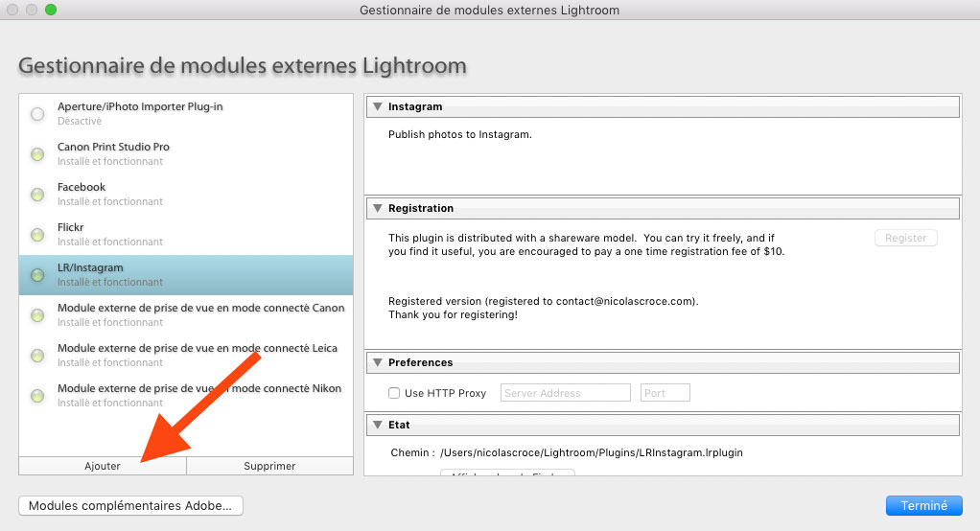Collapse the Instagram section triangle
980x531 pixels.
[378, 106]
